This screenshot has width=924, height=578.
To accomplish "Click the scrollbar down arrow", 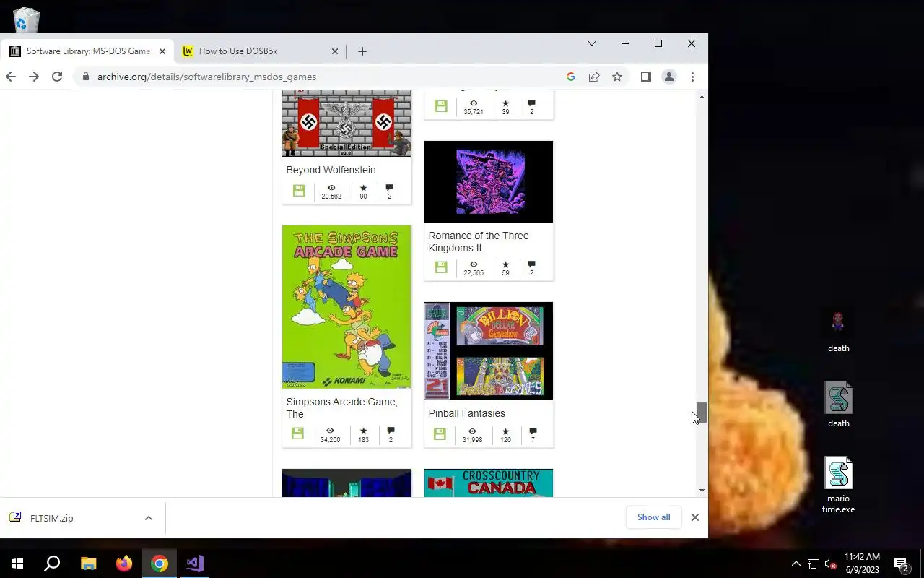I will click(x=702, y=491).
